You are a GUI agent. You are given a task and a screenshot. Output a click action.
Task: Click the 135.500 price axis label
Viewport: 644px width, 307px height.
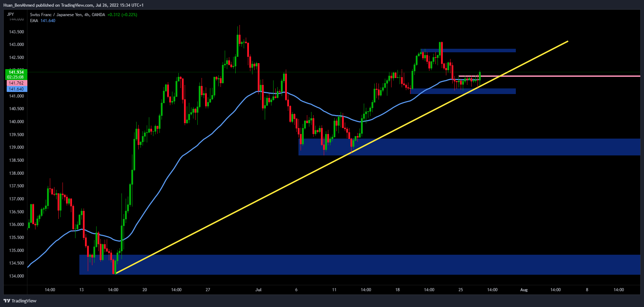pos(17,238)
